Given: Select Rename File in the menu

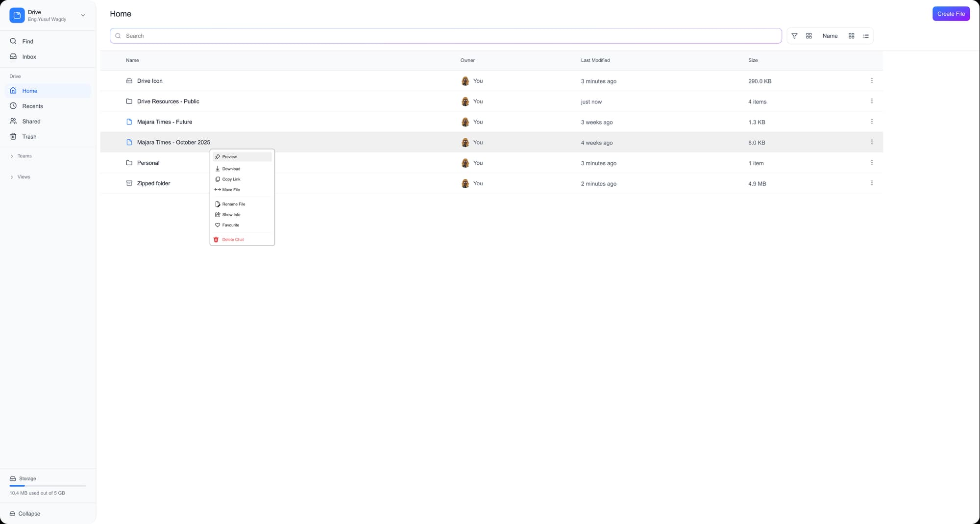Looking at the screenshot, I should tap(233, 204).
